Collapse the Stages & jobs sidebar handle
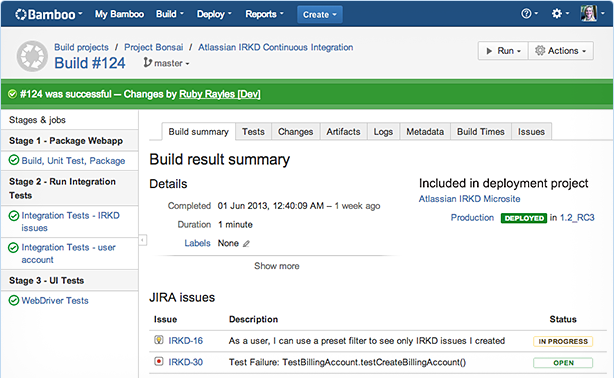Viewport: 614px width, 378px height. [x=143, y=240]
